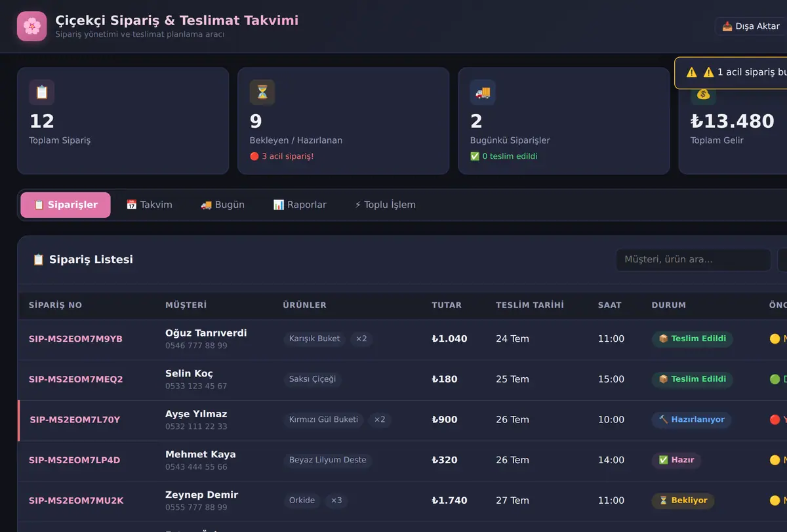Click the hourglass icon on Bekleyen card
Screen dimensions: 787x532
[x=262, y=92]
